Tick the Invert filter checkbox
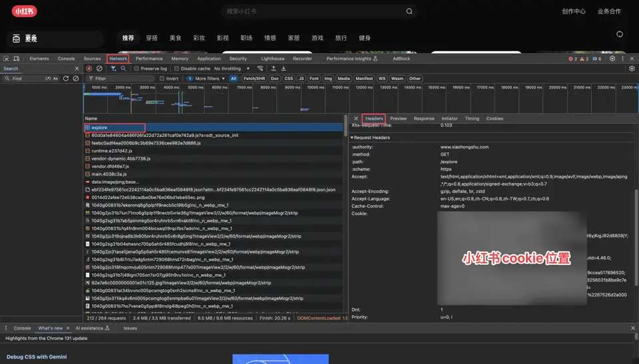This screenshot has width=639, height=364. [x=162, y=79]
